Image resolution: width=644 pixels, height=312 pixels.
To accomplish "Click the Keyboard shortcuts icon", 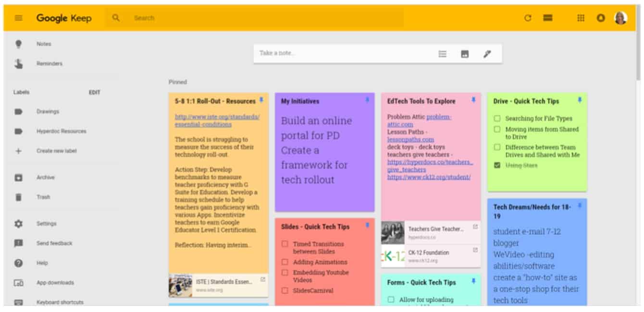I will point(18,302).
